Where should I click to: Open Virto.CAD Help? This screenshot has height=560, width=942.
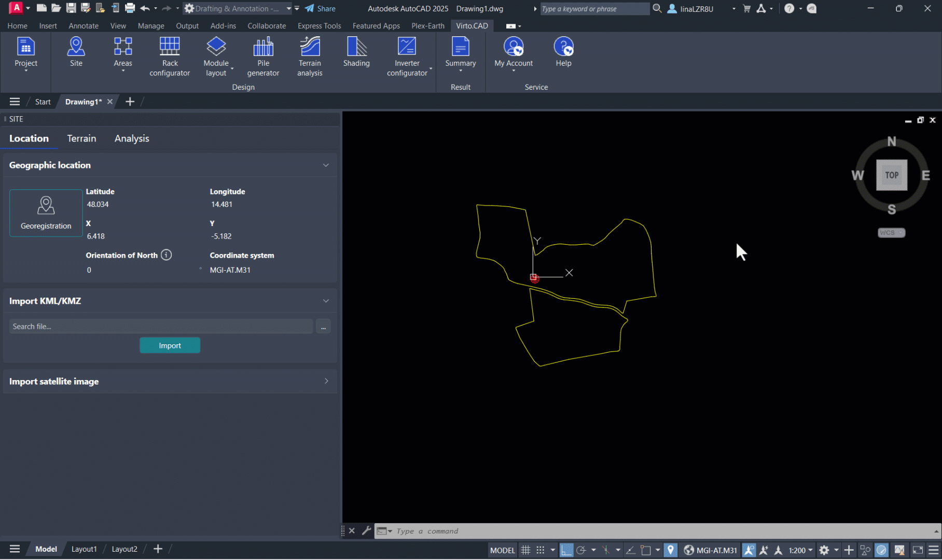coord(563,52)
